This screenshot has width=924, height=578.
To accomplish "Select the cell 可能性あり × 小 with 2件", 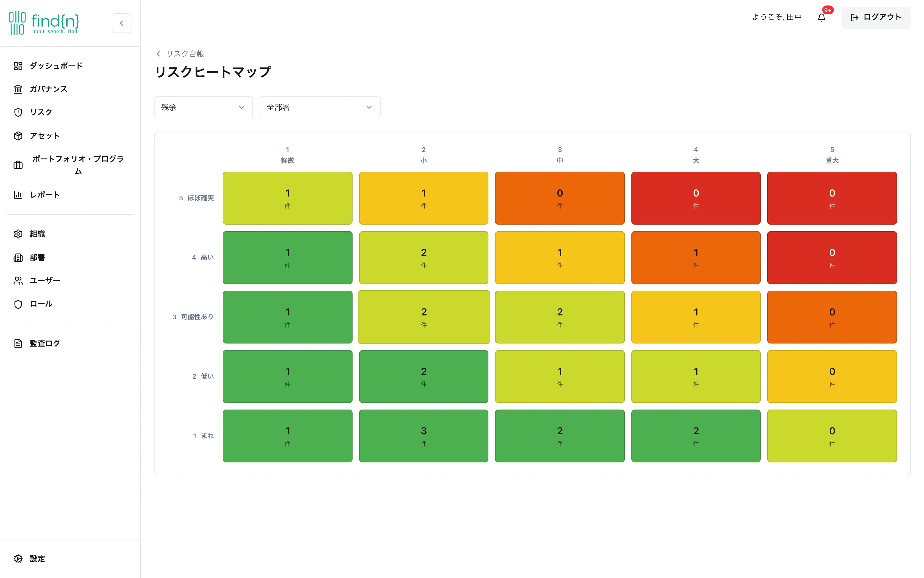I will tap(424, 317).
